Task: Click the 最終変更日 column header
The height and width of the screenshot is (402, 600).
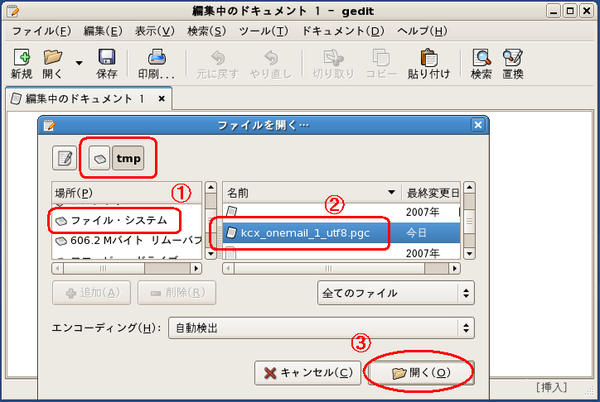Action: click(431, 193)
